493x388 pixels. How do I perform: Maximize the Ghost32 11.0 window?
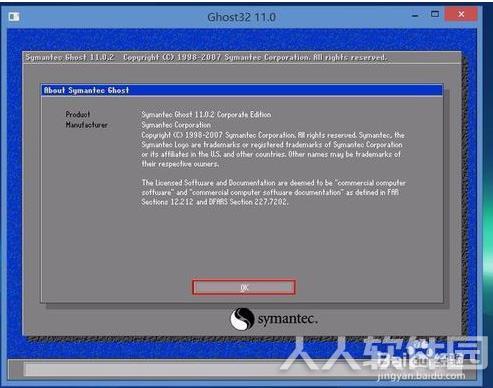pyautogui.click(x=435, y=14)
